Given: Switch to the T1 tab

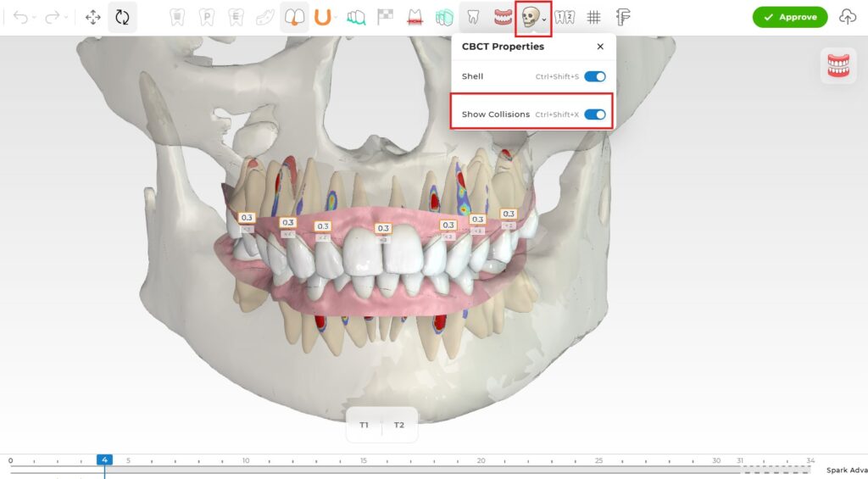Looking at the screenshot, I should pyautogui.click(x=364, y=425).
